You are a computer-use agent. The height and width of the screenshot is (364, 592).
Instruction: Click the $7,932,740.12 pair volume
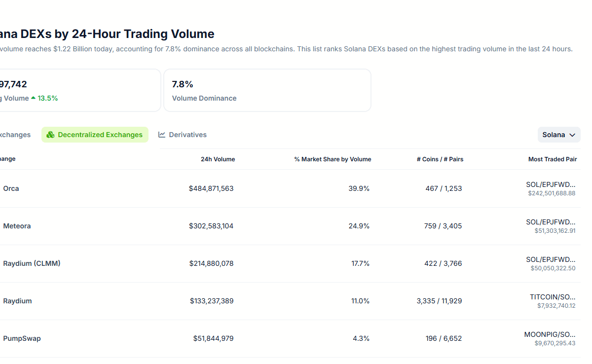(x=556, y=306)
